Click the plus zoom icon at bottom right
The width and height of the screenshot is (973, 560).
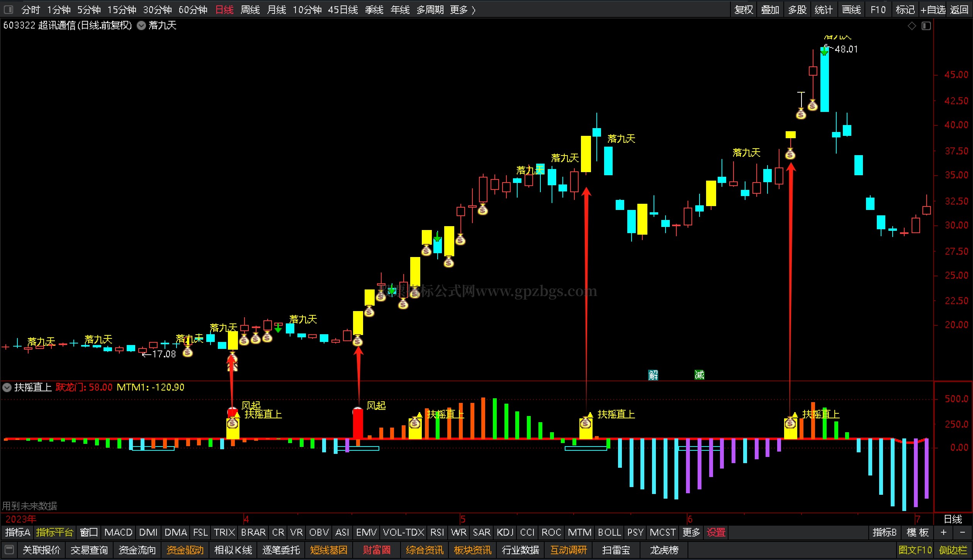point(944,532)
